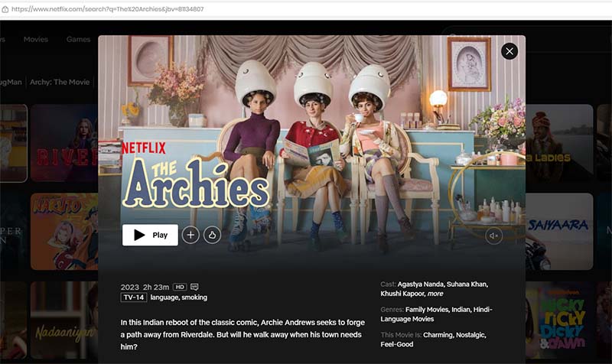Click the language, smoking advisory text

(179, 297)
